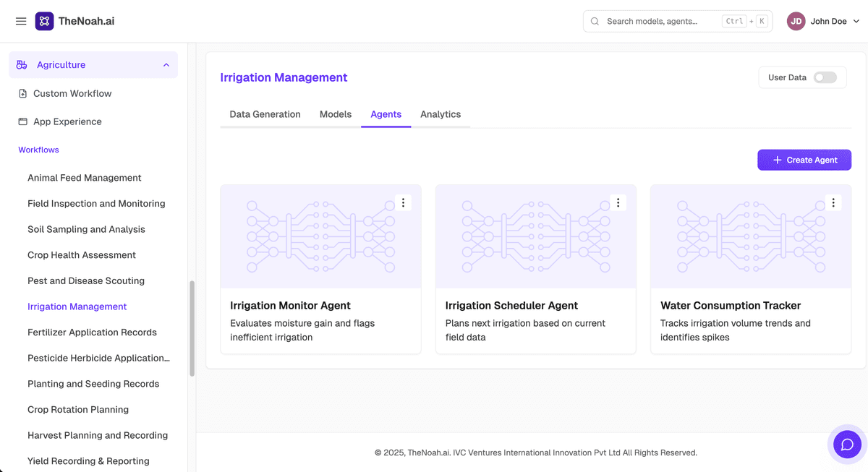
Task: Click the TheNoah.ai brand name text
Action: (86, 22)
